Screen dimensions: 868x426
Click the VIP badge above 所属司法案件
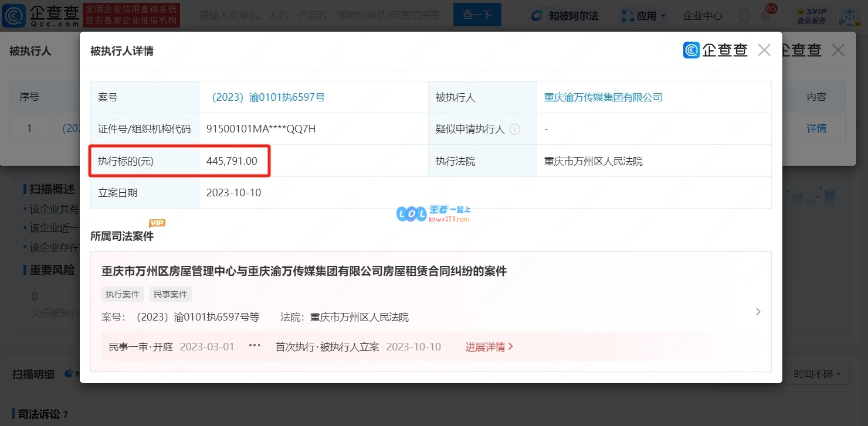coord(157,223)
